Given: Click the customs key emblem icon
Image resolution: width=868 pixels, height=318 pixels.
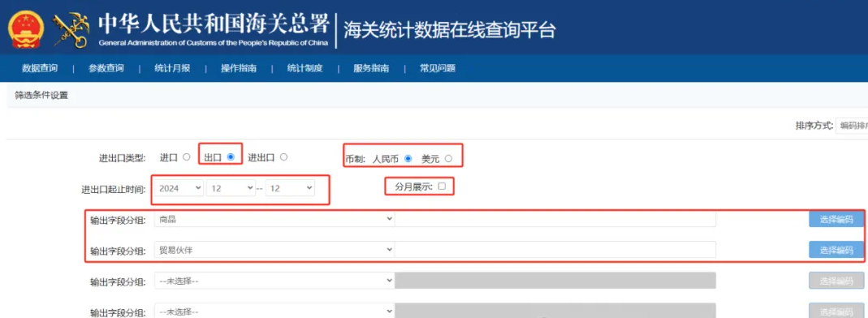Looking at the screenshot, I should click(x=71, y=30).
